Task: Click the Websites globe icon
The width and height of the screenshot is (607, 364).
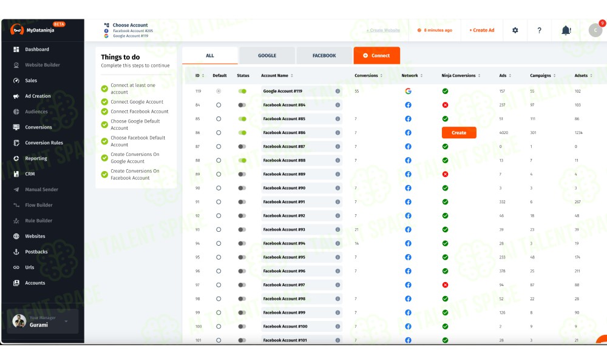Action: 16,237
